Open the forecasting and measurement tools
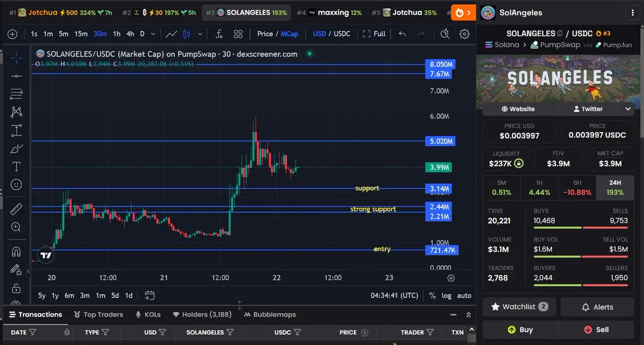The image size is (644, 345). (17, 130)
